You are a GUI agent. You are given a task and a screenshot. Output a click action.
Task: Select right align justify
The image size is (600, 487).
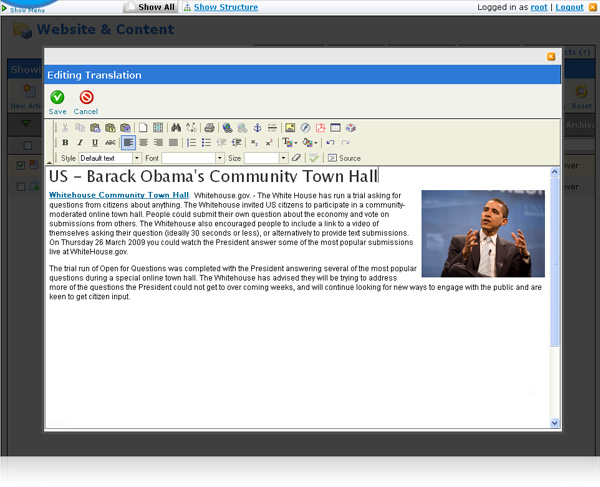pos(158,143)
